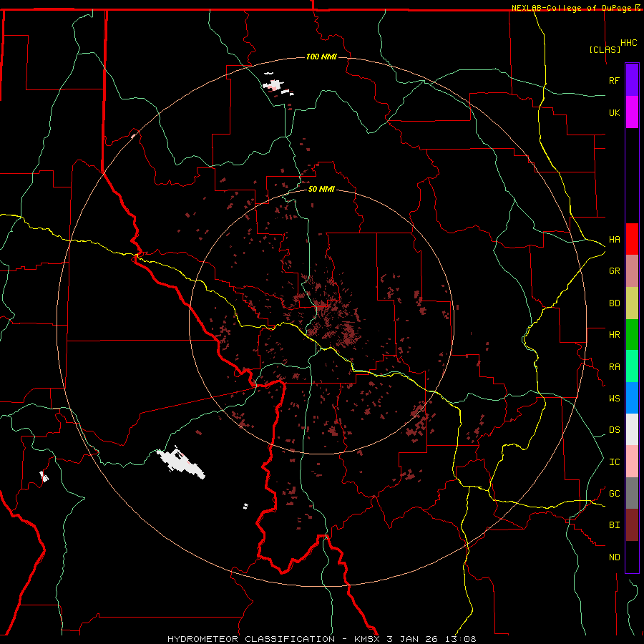Click the GC gray legend swatch
Screen dimensions: 644x644
[632, 493]
